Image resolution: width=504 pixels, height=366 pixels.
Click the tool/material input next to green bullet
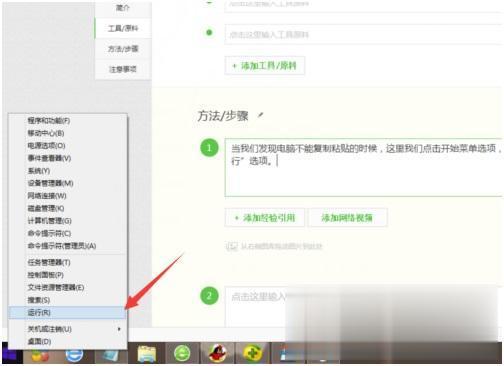pyautogui.click(x=363, y=34)
